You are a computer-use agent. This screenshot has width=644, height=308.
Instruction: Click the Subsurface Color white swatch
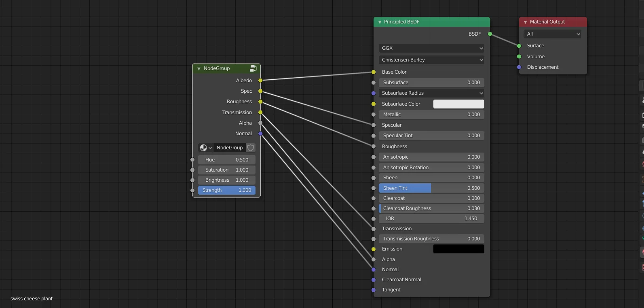click(x=458, y=104)
